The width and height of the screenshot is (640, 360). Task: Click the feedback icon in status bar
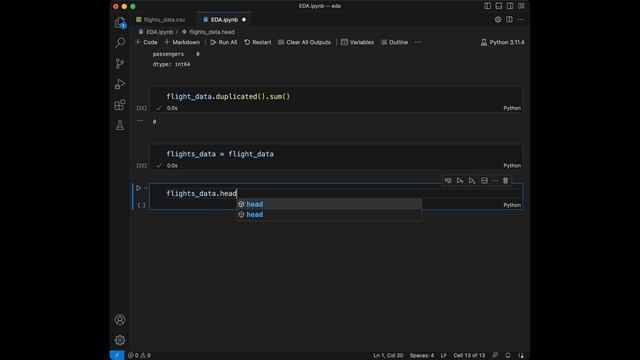click(495, 355)
